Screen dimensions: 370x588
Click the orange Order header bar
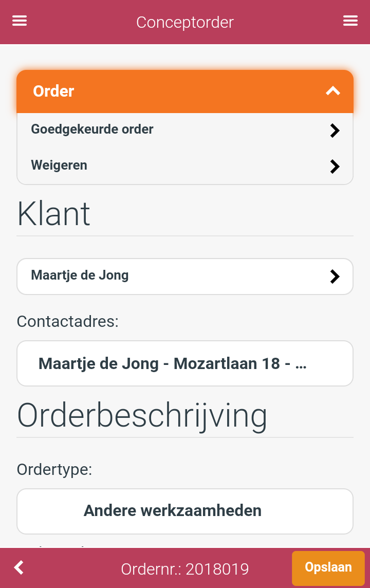(x=185, y=91)
